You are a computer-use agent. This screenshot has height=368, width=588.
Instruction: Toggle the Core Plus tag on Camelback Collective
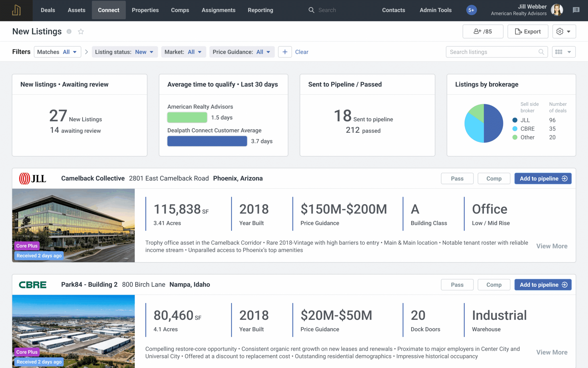click(x=27, y=246)
